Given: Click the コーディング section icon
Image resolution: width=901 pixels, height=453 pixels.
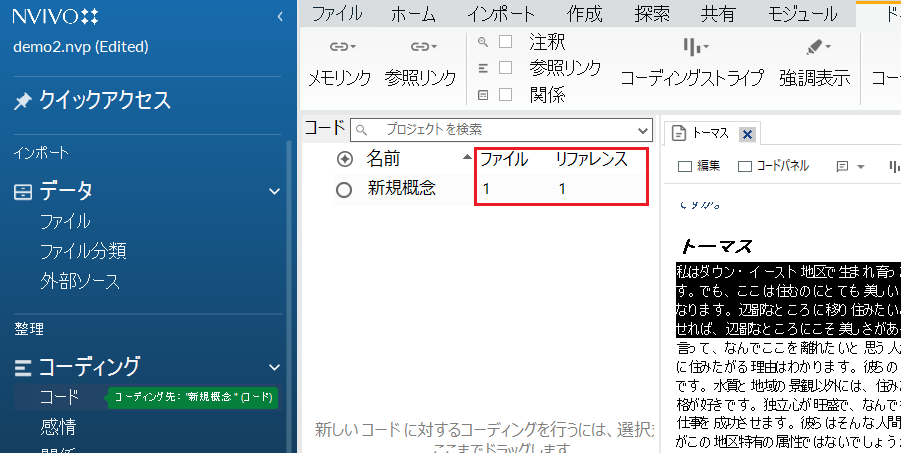Looking at the screenshot, I should tap(23, 367).
